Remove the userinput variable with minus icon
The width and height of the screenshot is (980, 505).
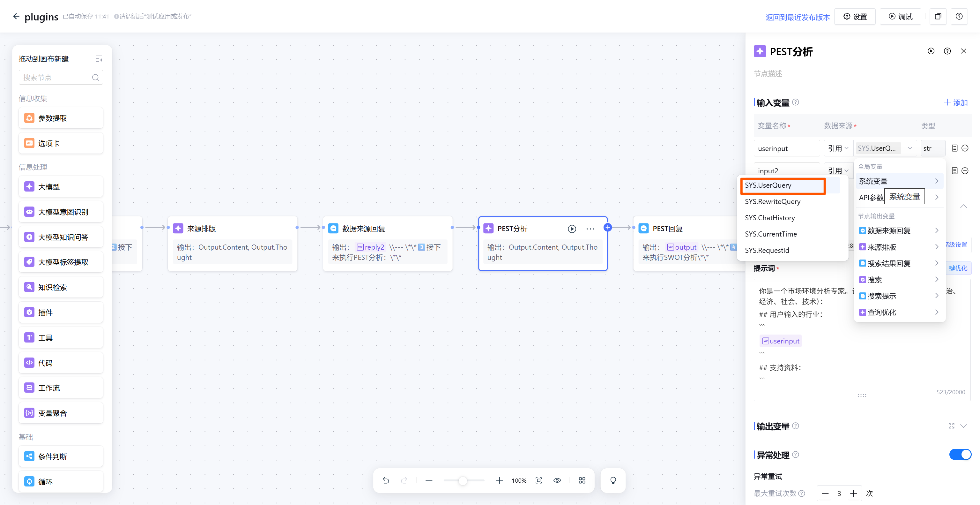[965, 148]
